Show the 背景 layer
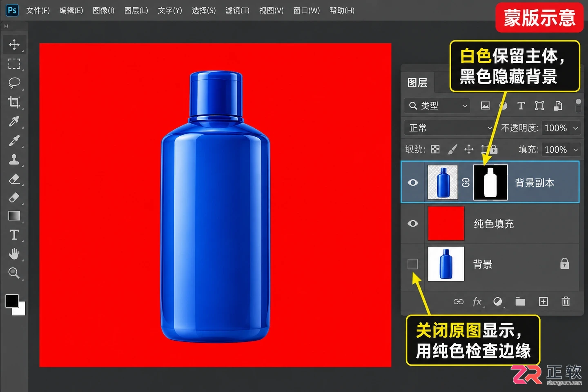The image size is (588, 392). pos(413,264)
